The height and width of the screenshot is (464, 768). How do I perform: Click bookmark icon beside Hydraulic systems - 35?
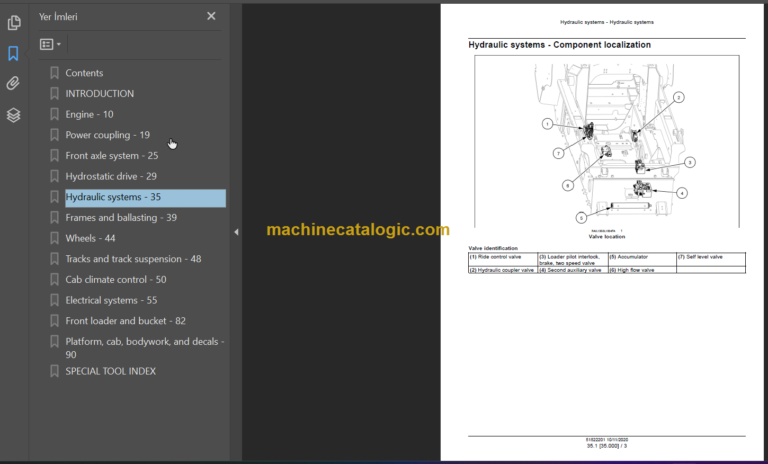54,197
